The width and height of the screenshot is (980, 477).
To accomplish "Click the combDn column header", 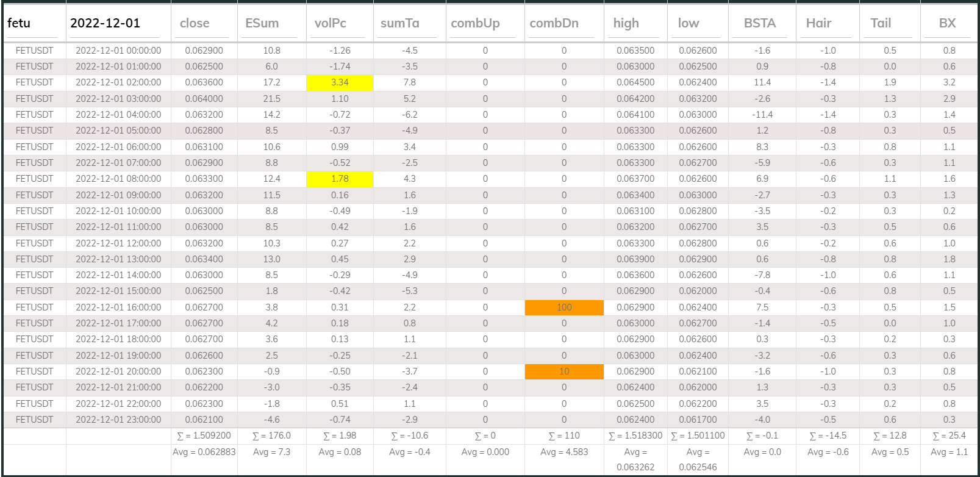I will pos(554,23).
